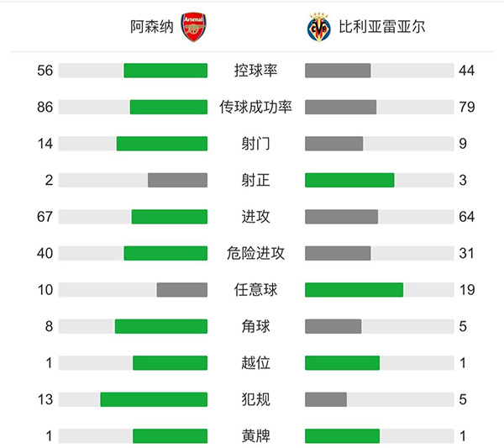504x448 pixels.
Task: Click Arsenal's possession value 56
Action: click(x=45, y=71)
